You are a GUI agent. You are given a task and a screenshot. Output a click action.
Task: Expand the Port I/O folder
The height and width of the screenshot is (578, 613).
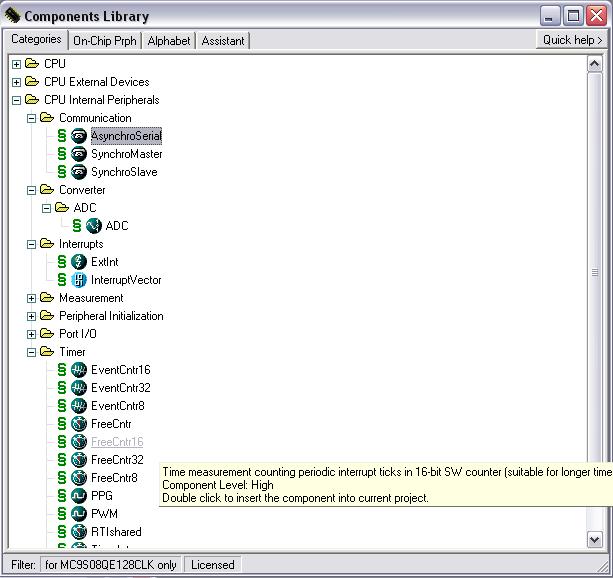[32, 334]
